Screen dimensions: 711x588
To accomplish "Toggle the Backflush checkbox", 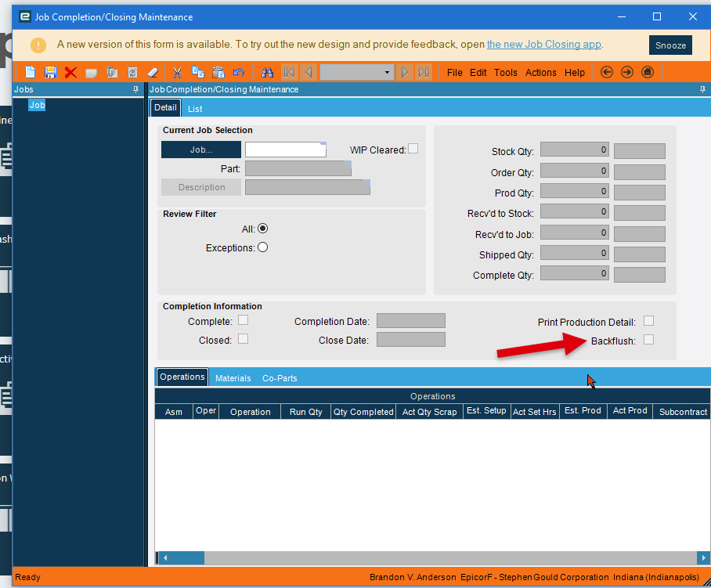I will point(648,340).
